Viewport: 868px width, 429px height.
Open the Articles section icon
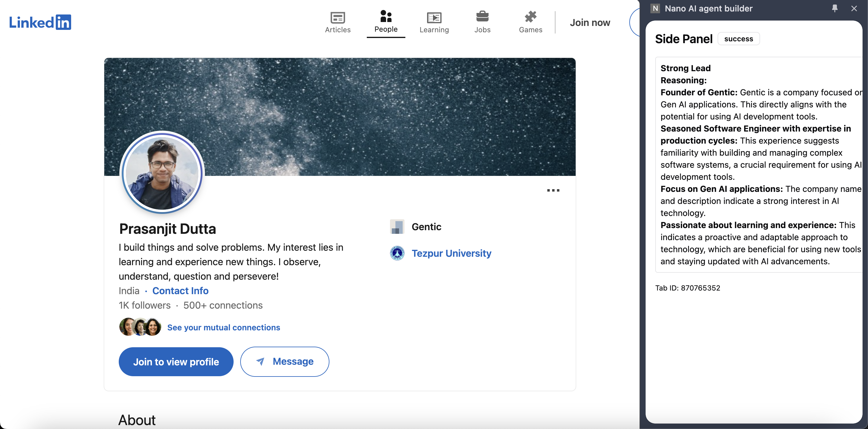[337, 17]
